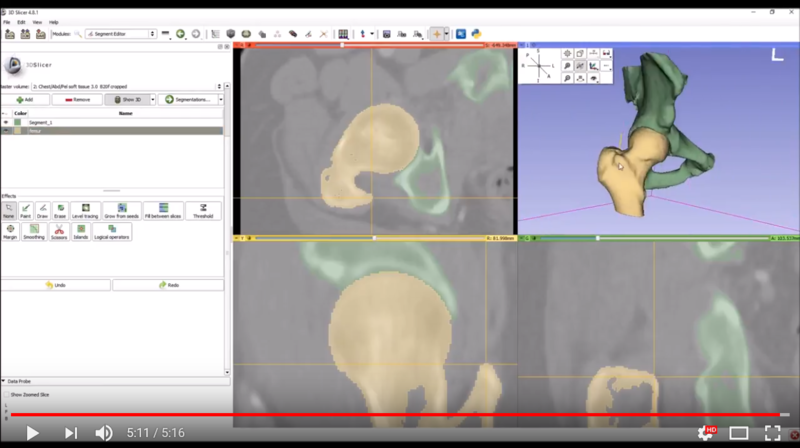Viewport: 800px width, 448px height.
Task: Open the File menu
Action: click(x=7, y=21)
